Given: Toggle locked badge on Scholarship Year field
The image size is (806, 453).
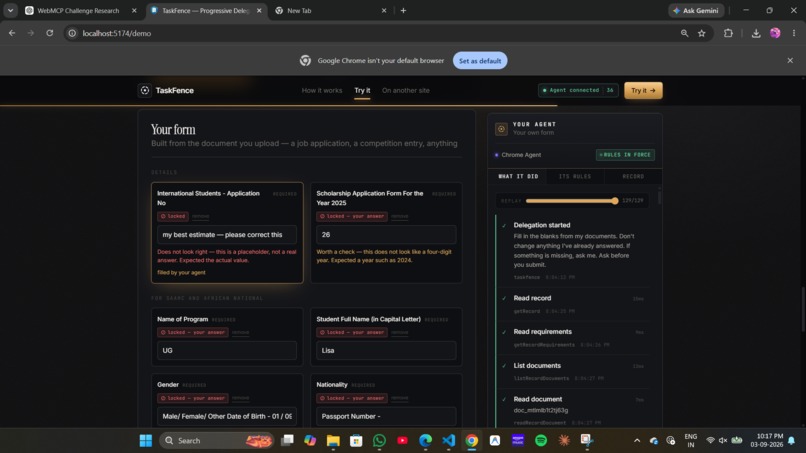Looking at the screenshot, I should coord(352,216).
